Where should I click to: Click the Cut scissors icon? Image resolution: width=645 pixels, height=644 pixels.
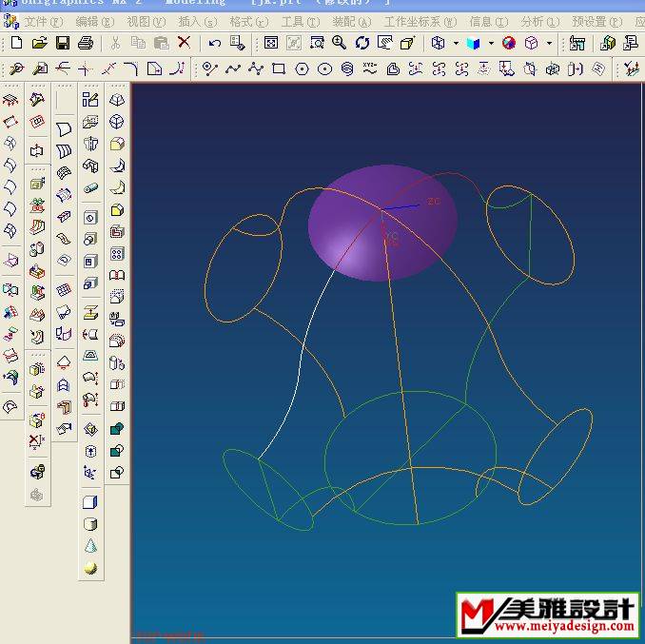[116, 43]
